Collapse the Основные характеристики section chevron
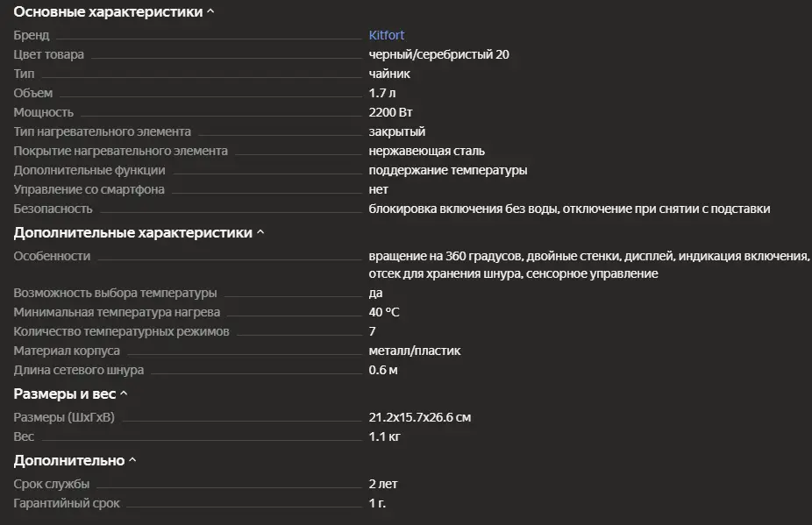The height and width of the screenshot is (525, 812). pyautogui.click(x=210, y=12)
